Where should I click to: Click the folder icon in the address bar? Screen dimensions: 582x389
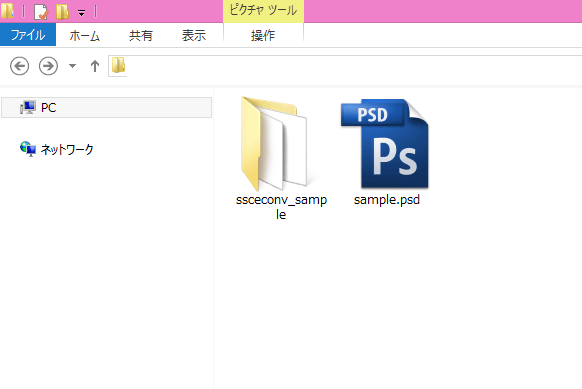118,66
